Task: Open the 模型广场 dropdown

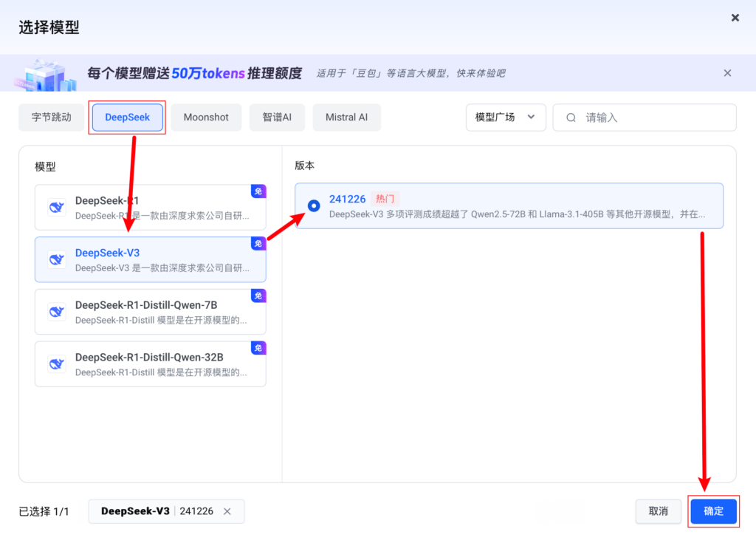Action: (506, 117)
